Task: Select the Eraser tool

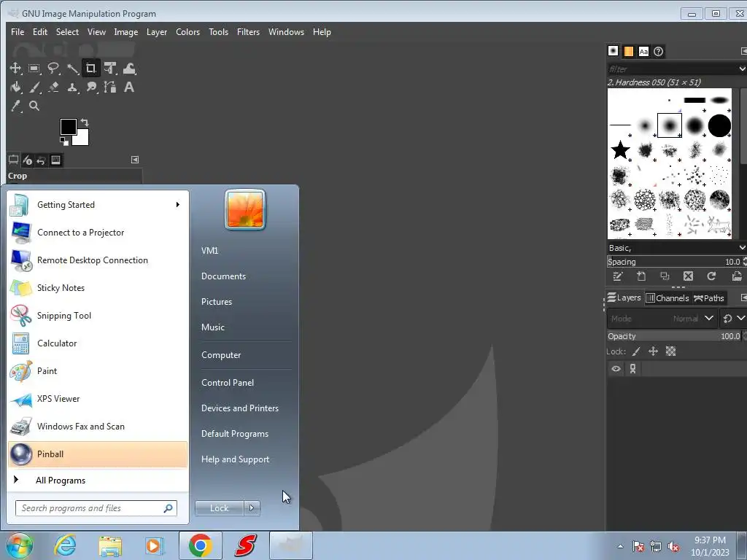Action: pos(53,87)
